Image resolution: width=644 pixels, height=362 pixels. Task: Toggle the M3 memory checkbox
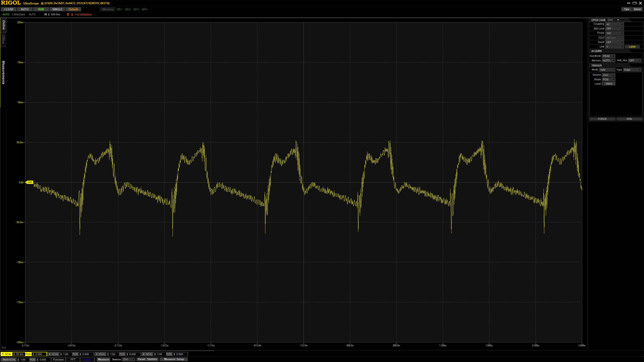[x=135, y=10]
